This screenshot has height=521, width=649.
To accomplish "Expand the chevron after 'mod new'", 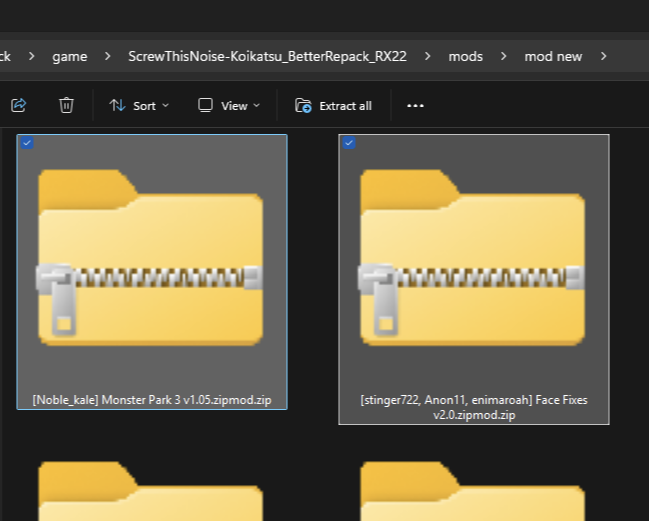I will click(x=603, y=56).
